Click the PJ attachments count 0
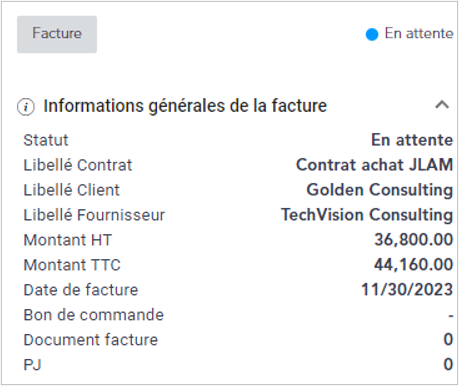 tap(448, 365)
